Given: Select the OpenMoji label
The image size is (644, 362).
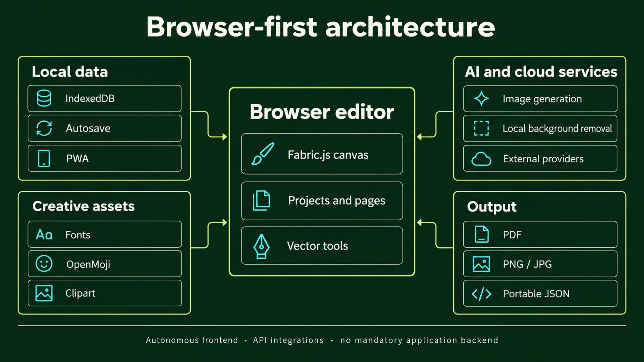Looking at the screenshot, I should pyautogui.click(x=88, y=264).
